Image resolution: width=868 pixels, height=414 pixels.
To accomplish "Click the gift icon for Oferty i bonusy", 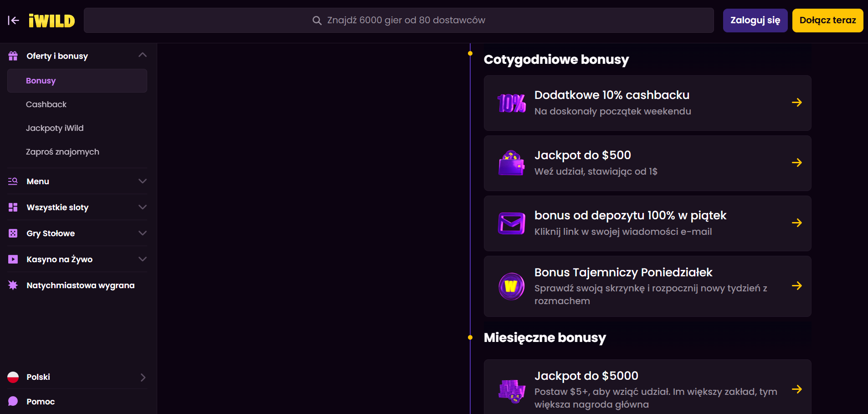I will point(13,56).
